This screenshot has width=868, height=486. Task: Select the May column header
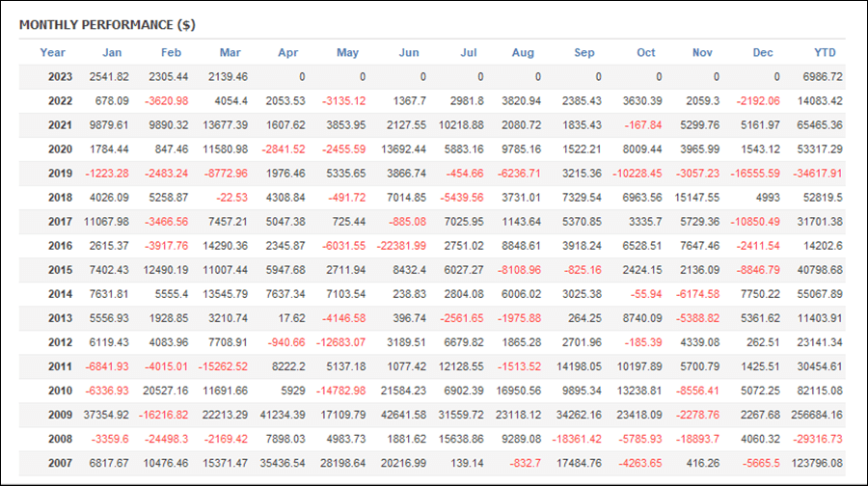click(347, 53)
